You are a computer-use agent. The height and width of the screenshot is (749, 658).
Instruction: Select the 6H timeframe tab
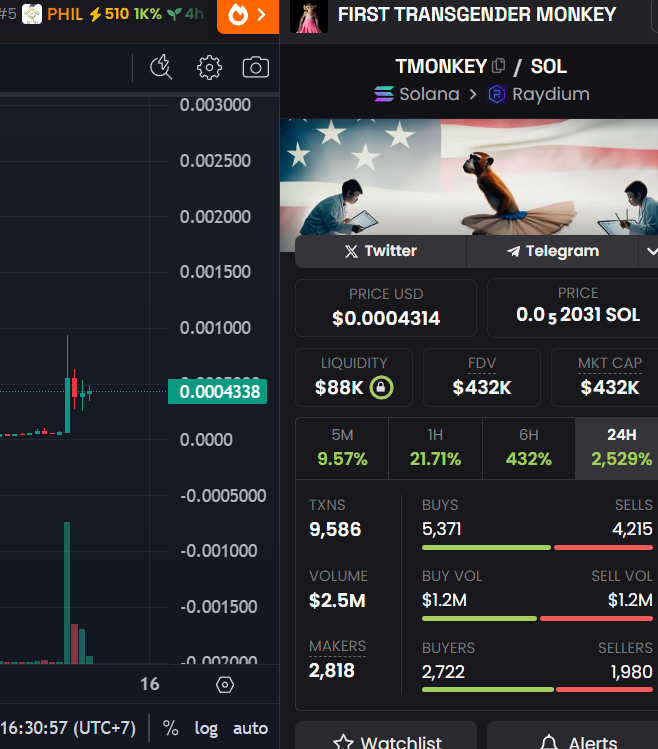point(529,448)
